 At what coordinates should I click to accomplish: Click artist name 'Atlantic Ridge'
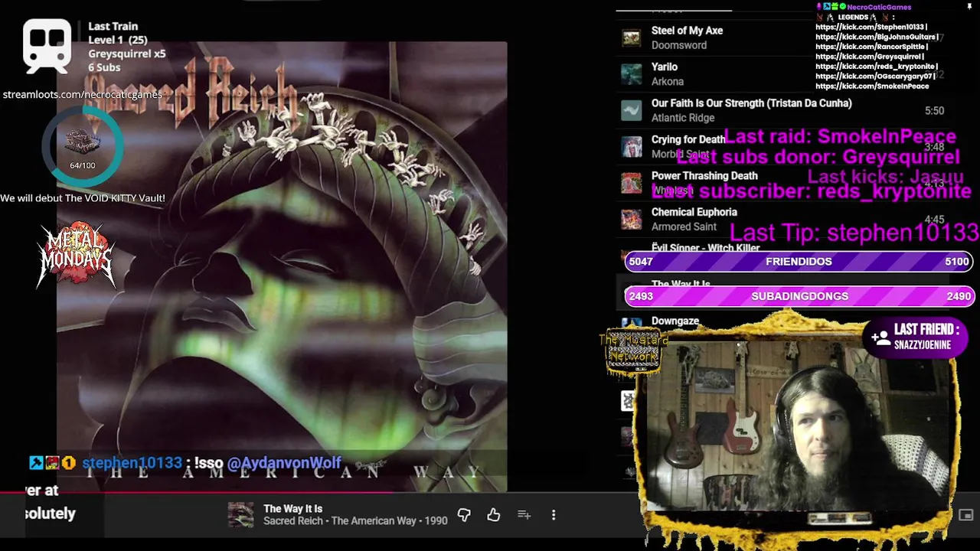click(x=683, y=118)
